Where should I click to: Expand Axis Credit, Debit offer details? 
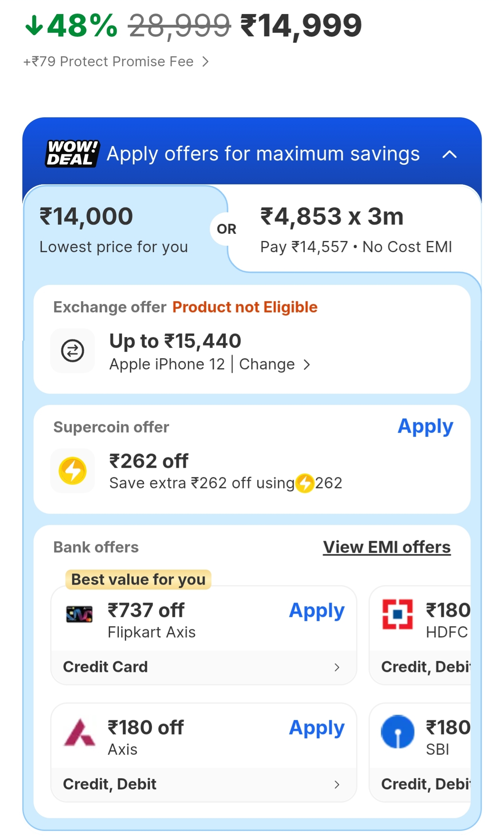(x=337, y=785)
